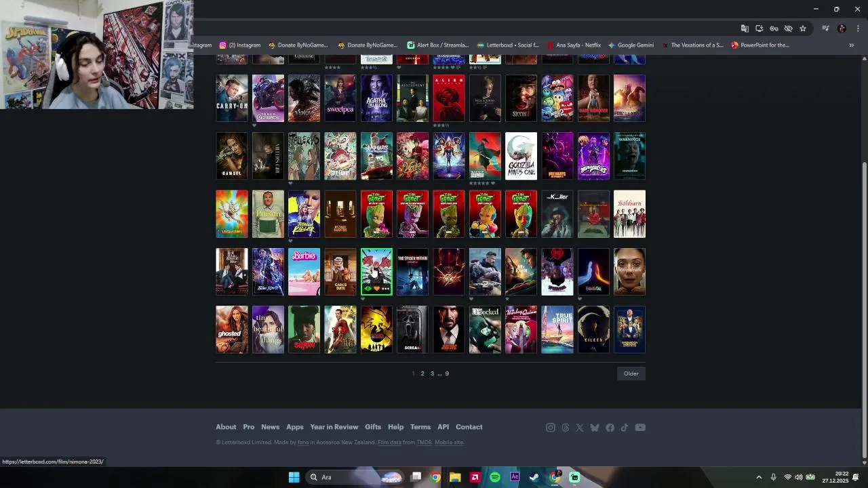Screen dimensions: 868x488
Task: Click the TMDB link in footer text
Action: 424,443
